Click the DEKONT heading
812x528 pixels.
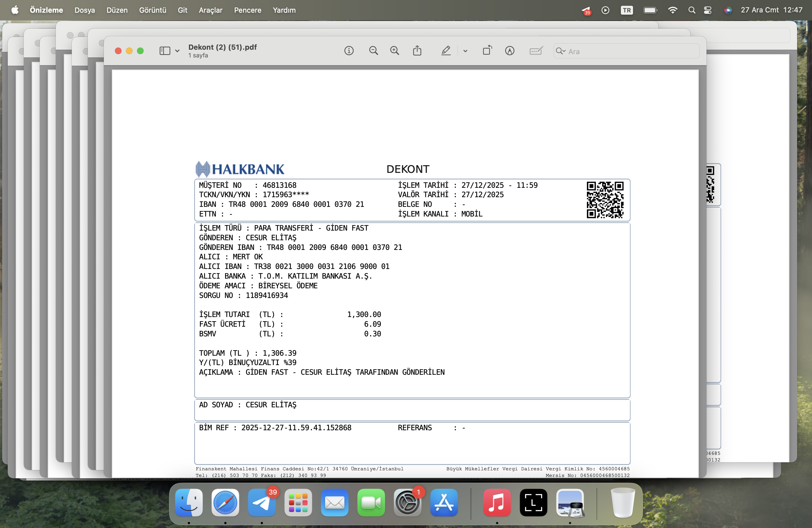pyautogui.click(x=408, y=169)
